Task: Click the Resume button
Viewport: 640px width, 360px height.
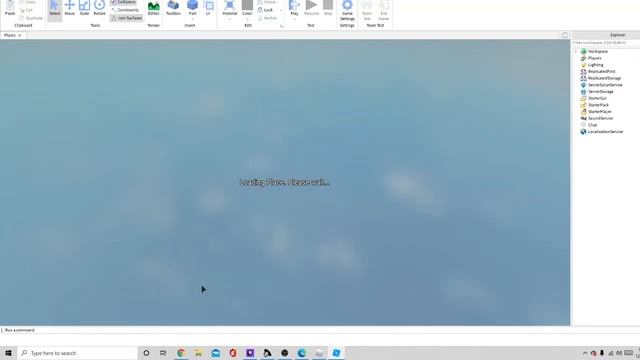Action: (311, 8)
